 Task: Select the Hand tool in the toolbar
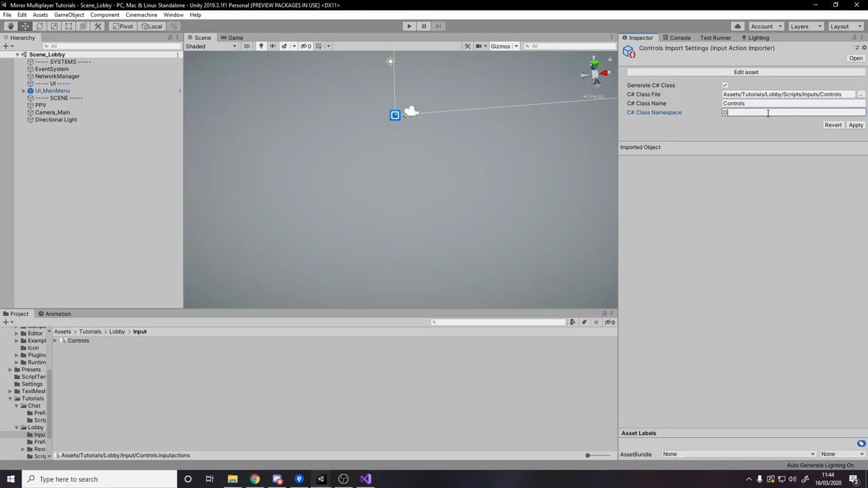coord(10,26)
